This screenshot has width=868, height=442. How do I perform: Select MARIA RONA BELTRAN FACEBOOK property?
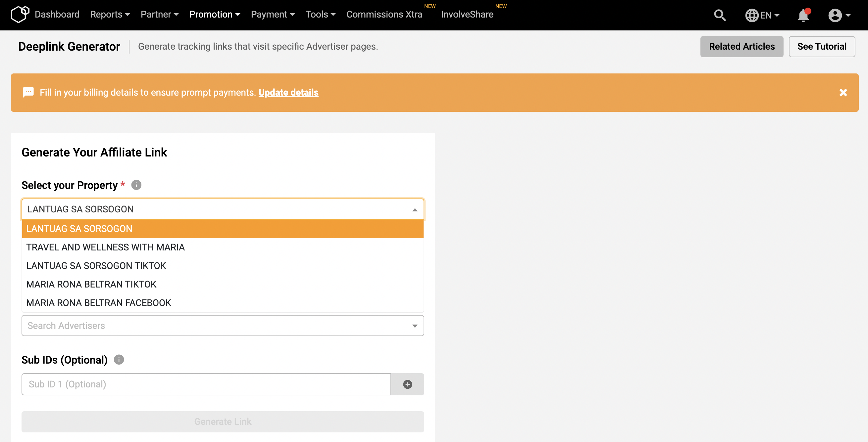tap(99, 303)
